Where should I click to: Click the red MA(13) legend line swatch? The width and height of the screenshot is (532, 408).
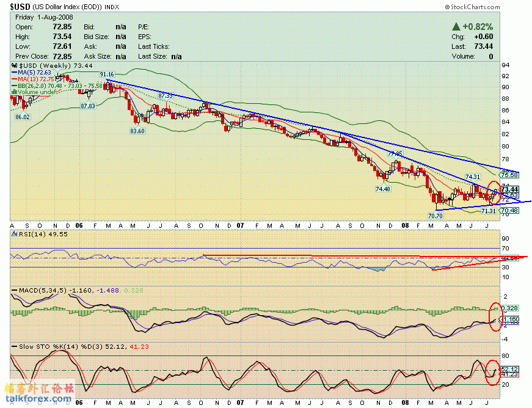15,79
